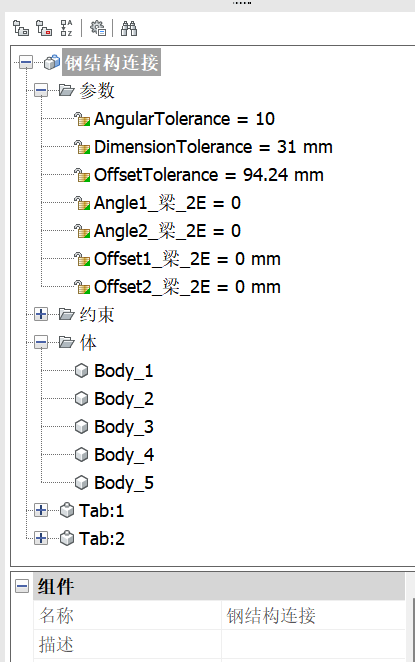Select the OffsetTolerance = 94.24 mm parameter
Image resolution: width=415 pixels, height=662 pixels.
pyautogui.click(x=209, y=175)
